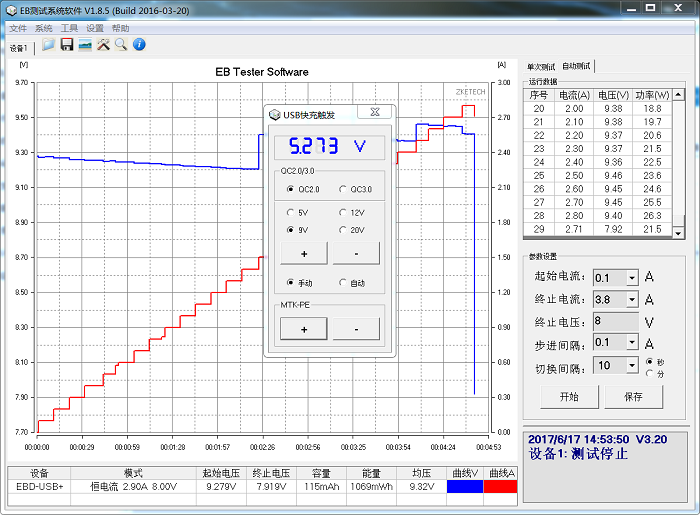The image size is (700, 515).
Task: Select the 设备1 device tab
Action: click(x=18, y=48)
